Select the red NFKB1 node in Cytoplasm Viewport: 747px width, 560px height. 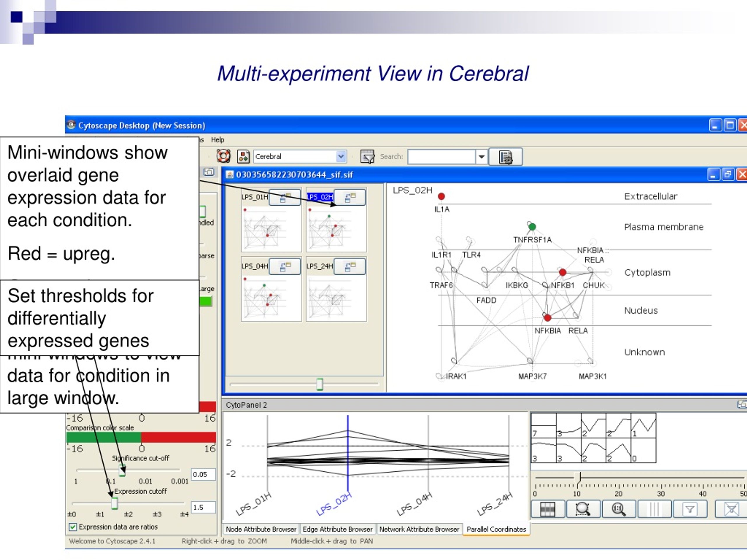point(562,272)
